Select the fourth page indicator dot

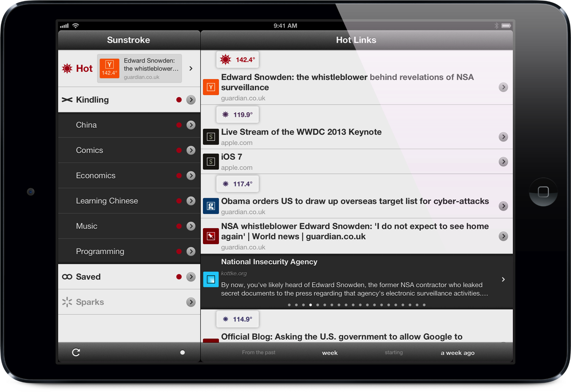click(310, 305)
